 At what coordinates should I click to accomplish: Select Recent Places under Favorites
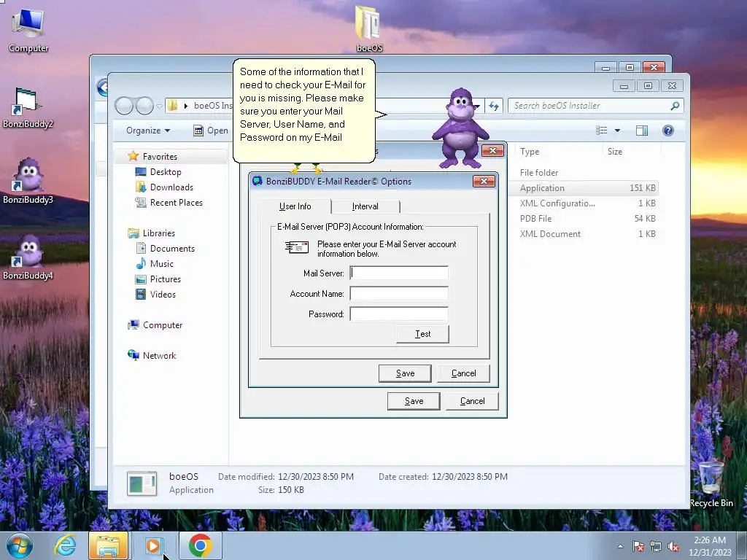[x=177, y=203]
